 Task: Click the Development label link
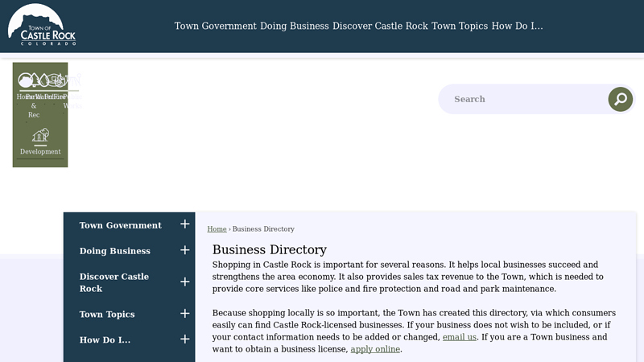coord(40,151)
